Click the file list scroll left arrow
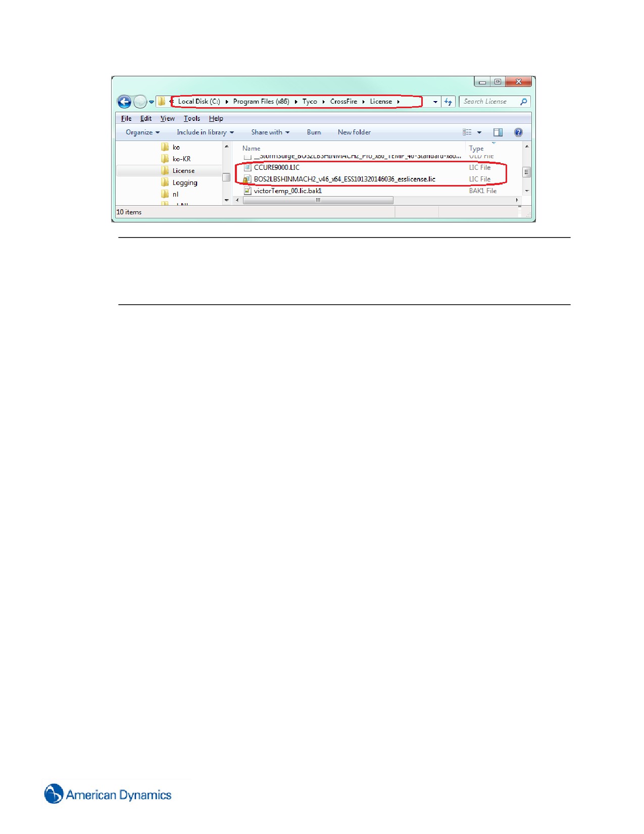The width and height of the screenshot is (644, 834). click(237, 200)
